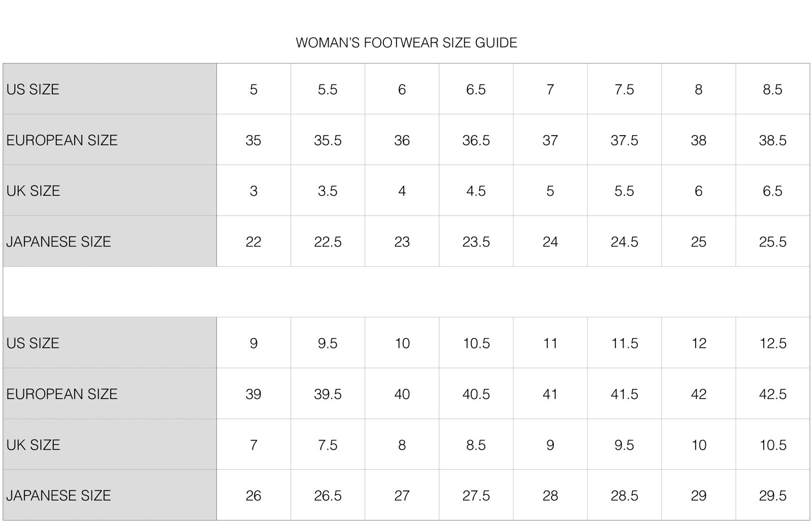812x523 pixels.
Task: Click the European size 38.5 cell
Action: [772, 140]
